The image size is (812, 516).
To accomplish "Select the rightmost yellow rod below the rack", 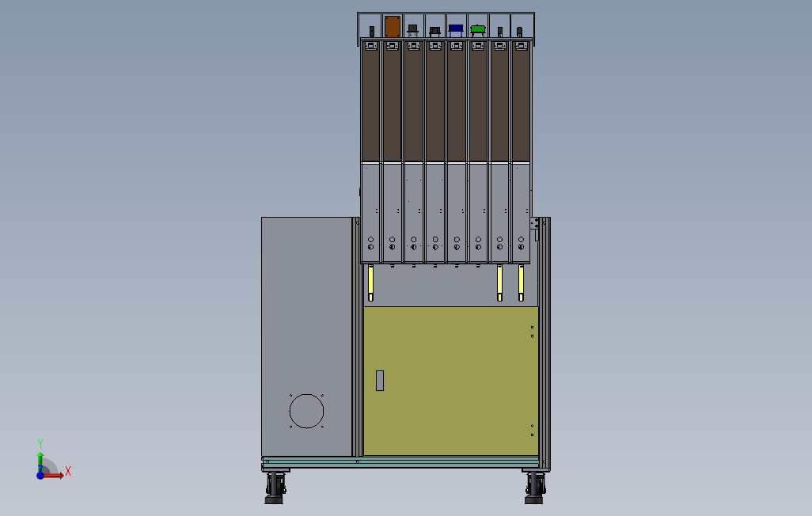I will click(521, 283).
